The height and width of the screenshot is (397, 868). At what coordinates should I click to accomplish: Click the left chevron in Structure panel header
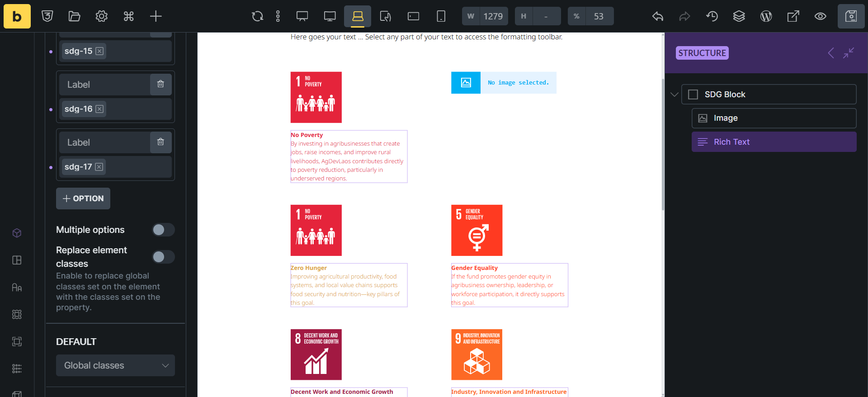tap(831, 53)
